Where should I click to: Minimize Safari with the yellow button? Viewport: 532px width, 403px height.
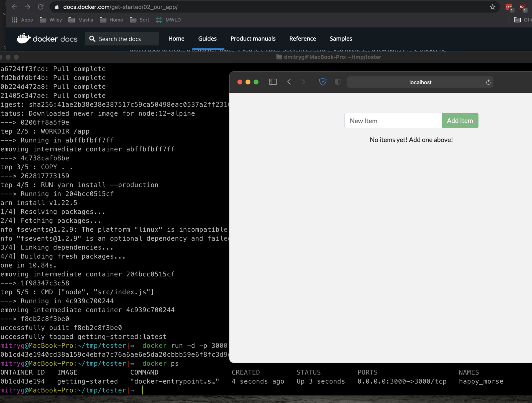[248, 82]
